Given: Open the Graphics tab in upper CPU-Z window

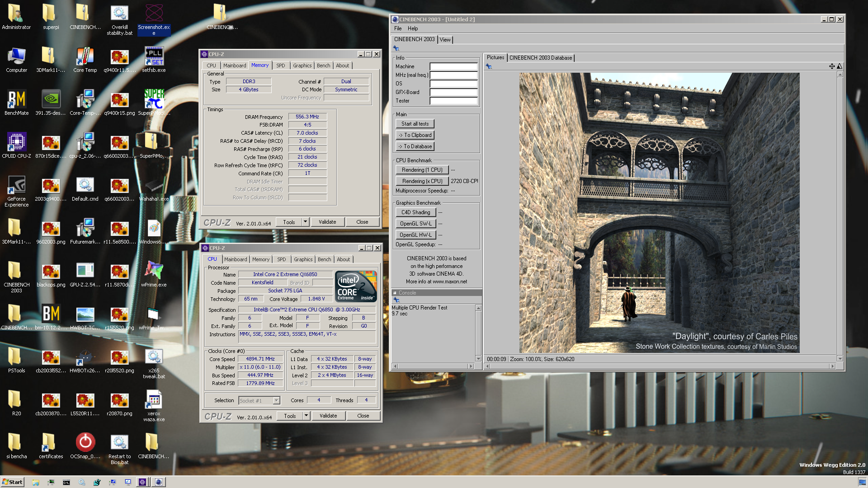Looking at the screenshot, I should [302, 66].
